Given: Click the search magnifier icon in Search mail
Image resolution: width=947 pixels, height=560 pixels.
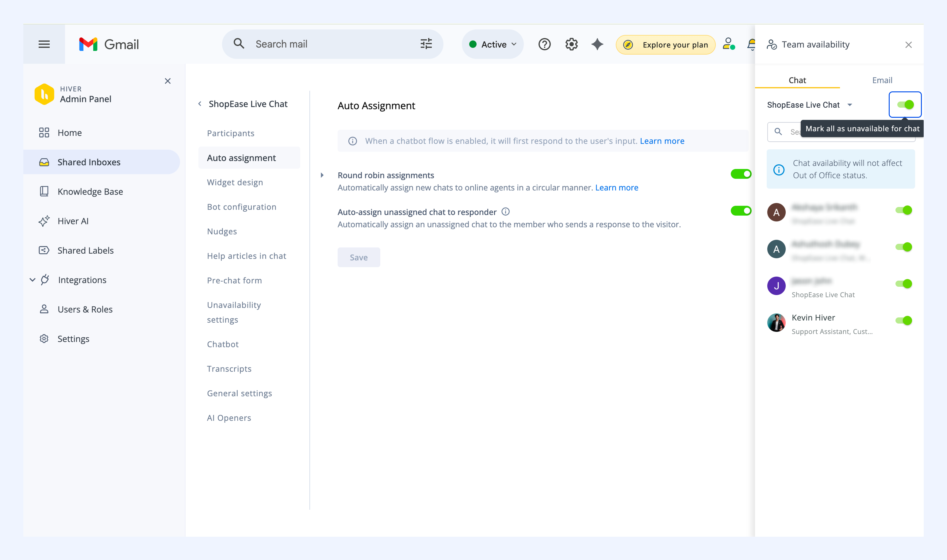Looking at the screenshot, I should tap(239, 44).
